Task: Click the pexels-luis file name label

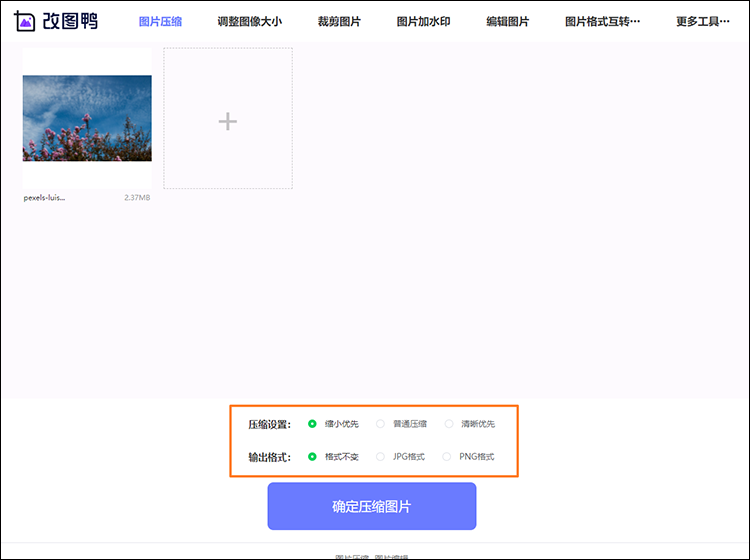Action: point(45,198)
